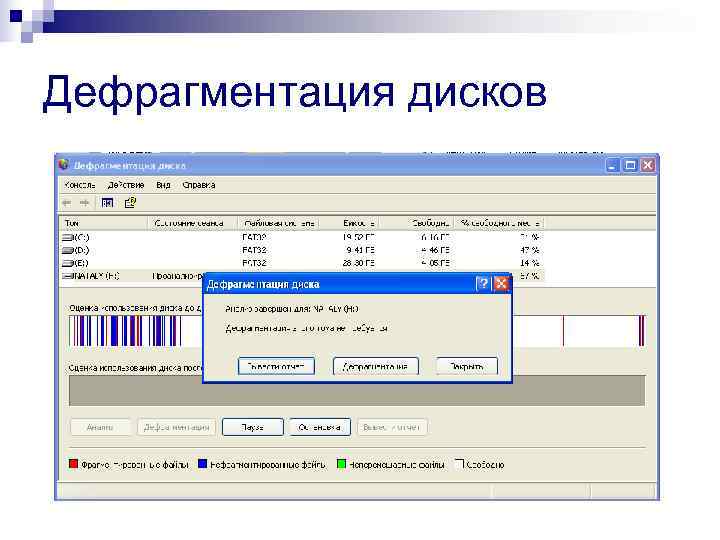Screen dimensions: 720x540
Task: Click the 47 % free space cell
Action: (x=529, y=250)
